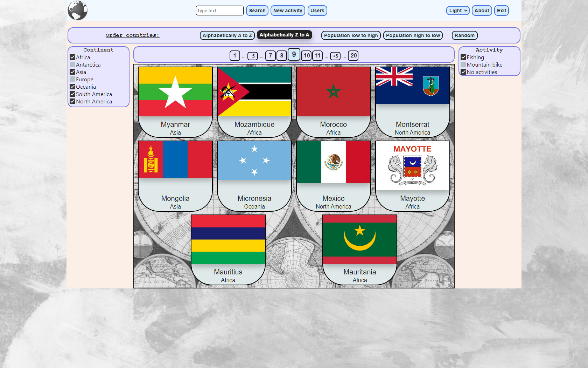Jump forward five pages with +5
588x368 pixels.
[x=335, y=56]
